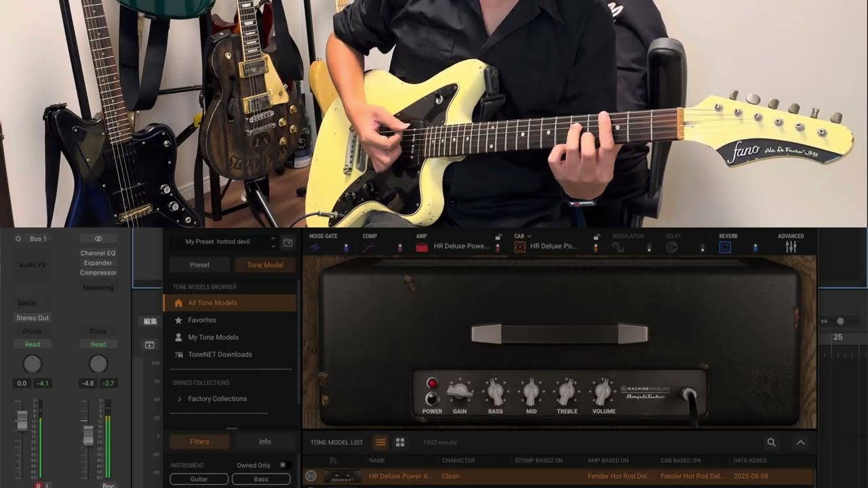Toggle the Noise Gate power switch

click(x=346, y=248)
